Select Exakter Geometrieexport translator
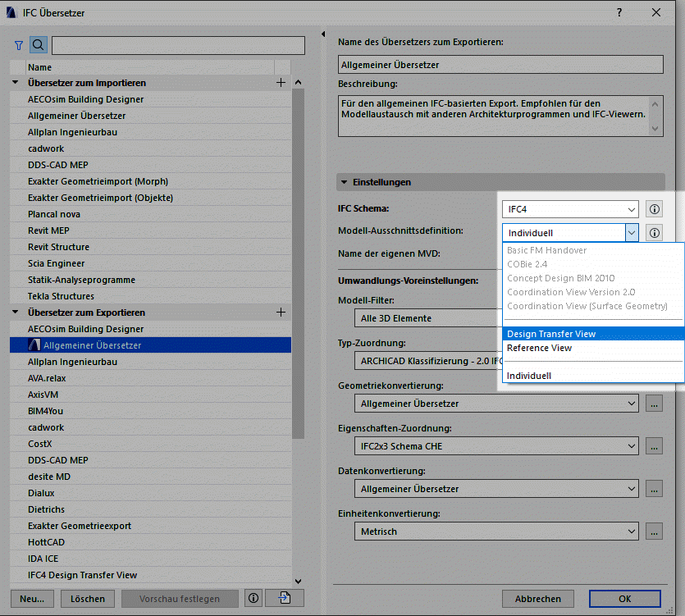 point(151,526)
